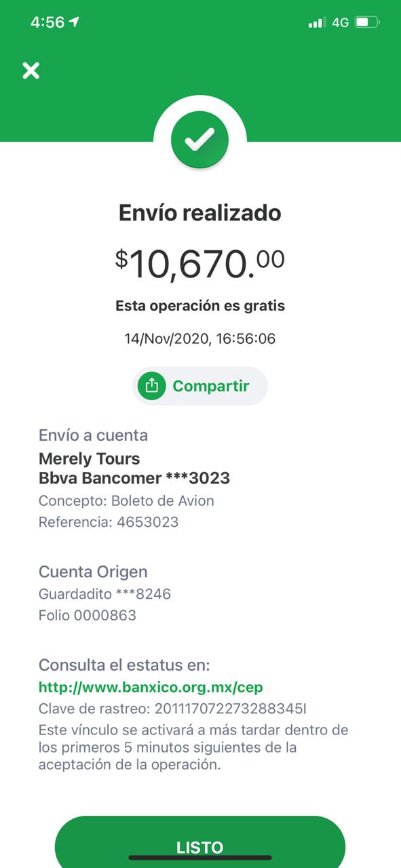Tap the green checkmark success icon
Screen dimensions: 401x868
[200, 140]
